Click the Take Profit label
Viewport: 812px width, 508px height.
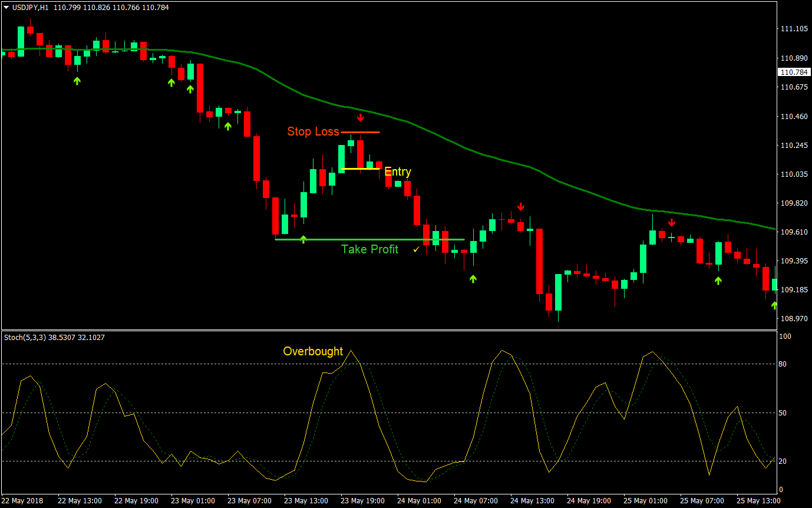point(369,249)
